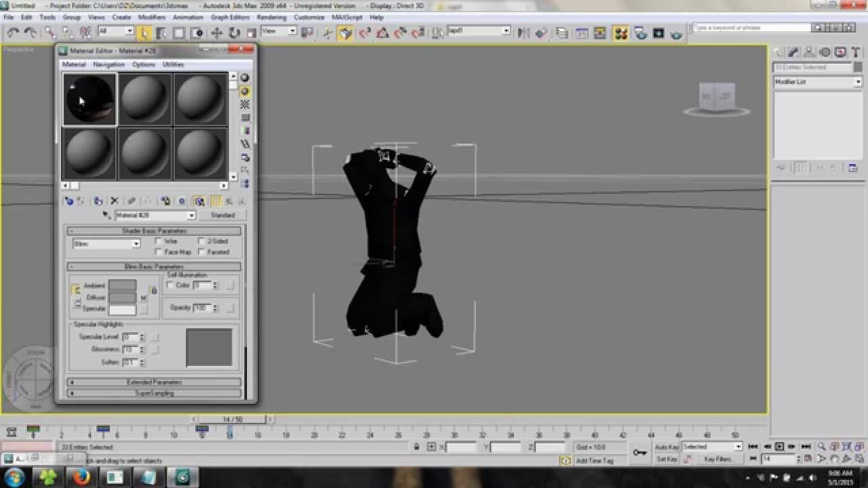Screen dimensions: 868x488
Task: Collapse the Shader Basic Parameters rollout
Action: pos(154,230)
